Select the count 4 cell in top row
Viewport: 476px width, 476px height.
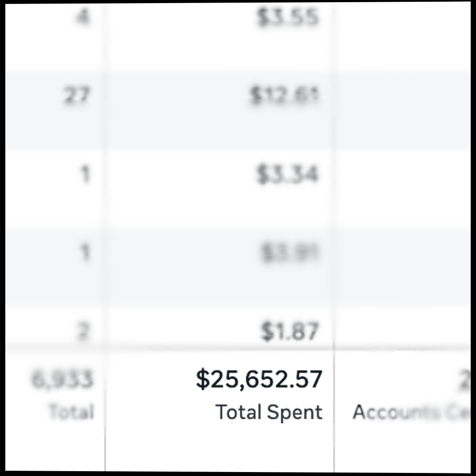click(x=82, y=19)
